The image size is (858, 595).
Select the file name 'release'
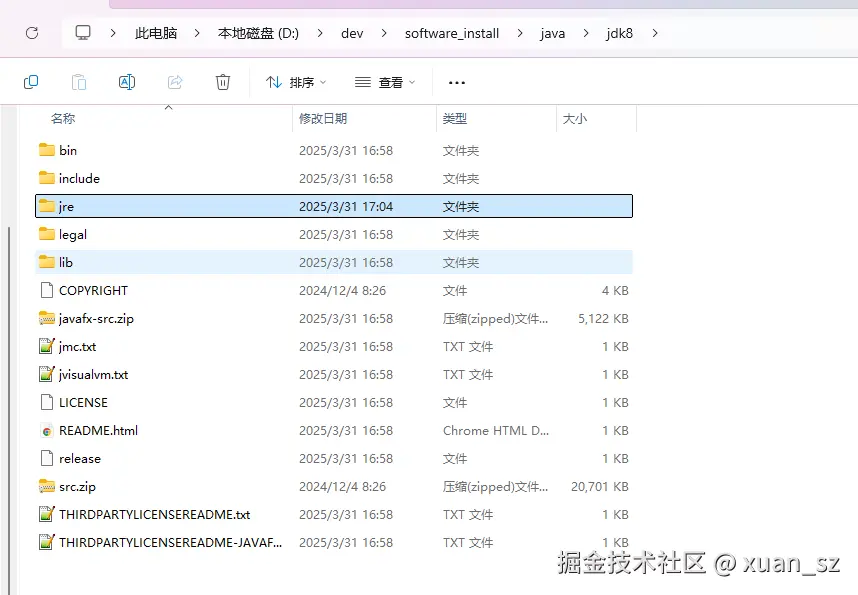[80, 459]
